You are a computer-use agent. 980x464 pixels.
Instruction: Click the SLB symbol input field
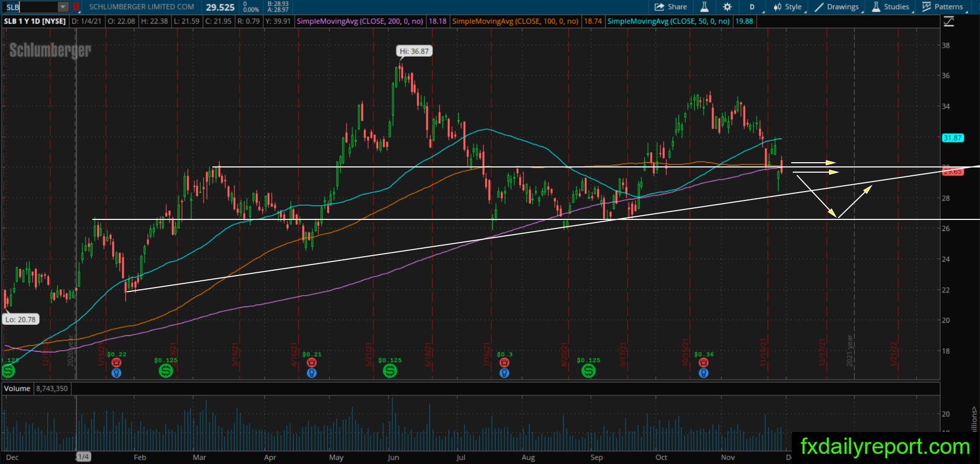coord(29,7)
